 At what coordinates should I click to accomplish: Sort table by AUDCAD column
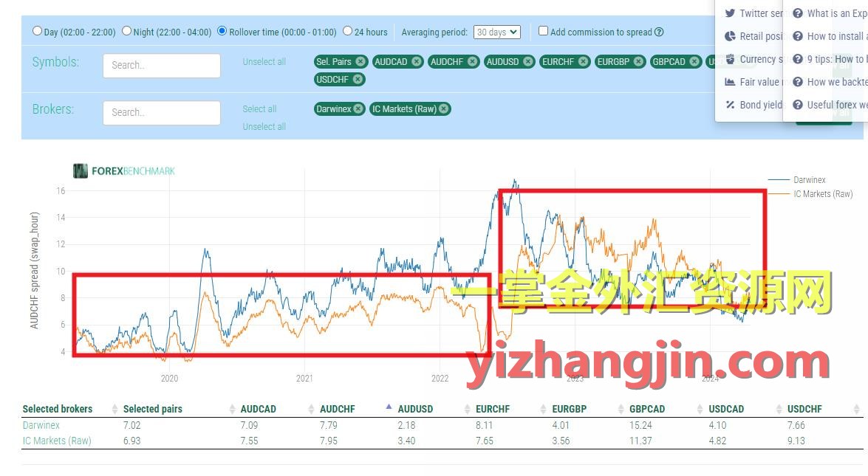point(258,409)
